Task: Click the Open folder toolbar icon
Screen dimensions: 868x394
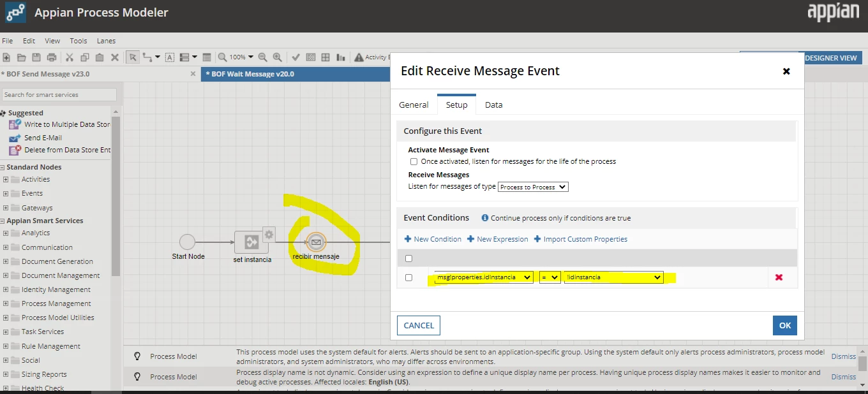Action: (x=22, y=57)
